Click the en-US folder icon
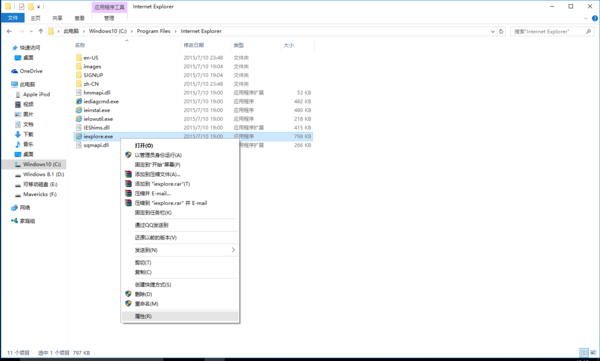The width and height of the screenshot is (600, 361). tap(79, 57)
